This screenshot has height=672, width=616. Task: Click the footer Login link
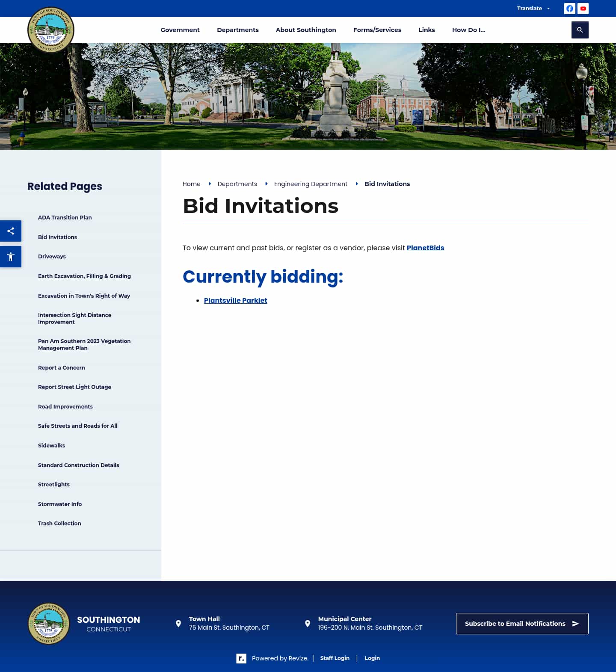(x=372, y=658)
